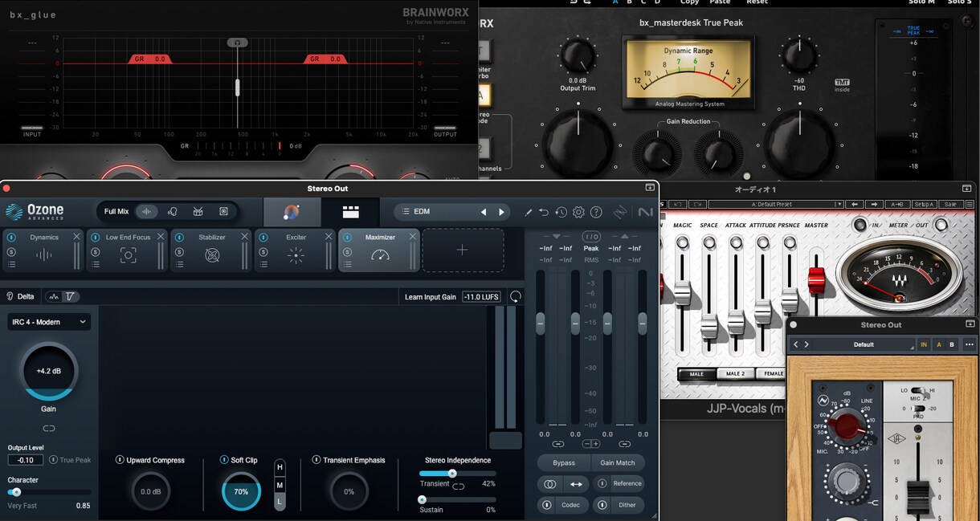
Task: Select the drums icon beside Full Mix
Action: point(198,212)
